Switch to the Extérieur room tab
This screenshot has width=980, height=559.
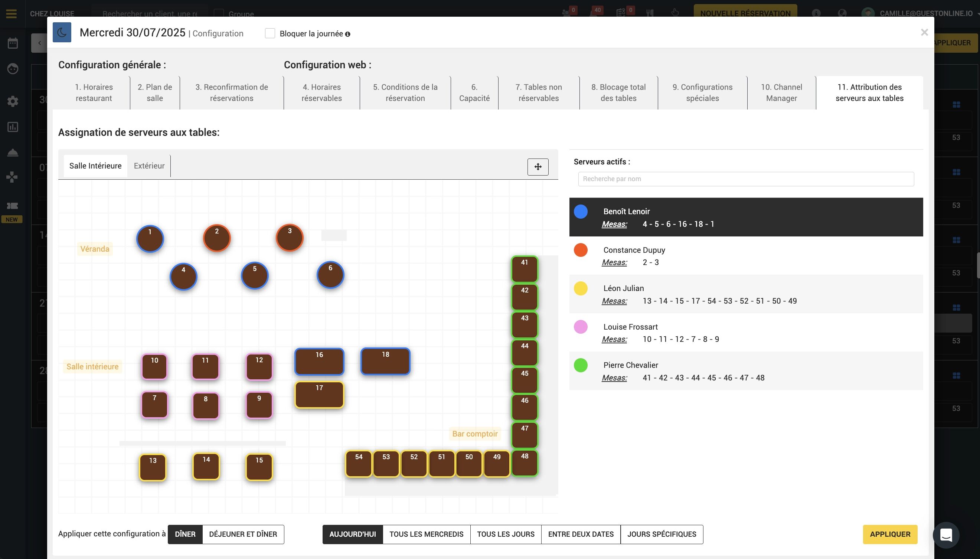pyautogui.click(x=149, y=166)
